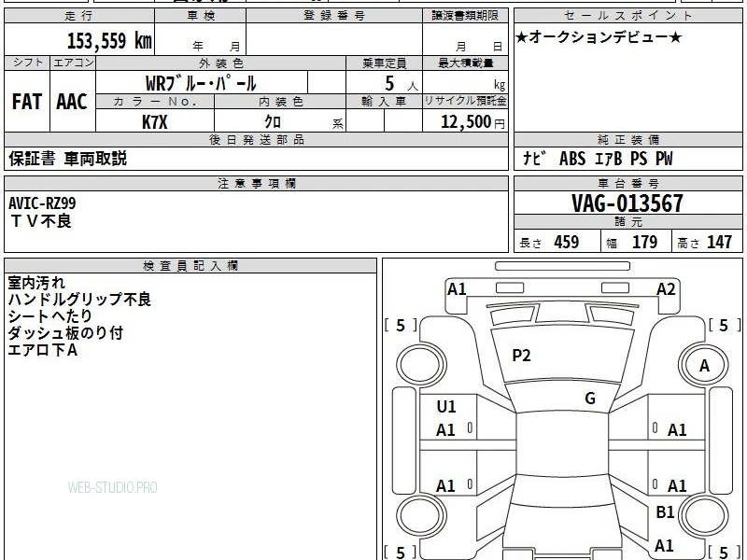Select the FAT shift value
This screenshot has height=560, width=747.
[27, 102]
